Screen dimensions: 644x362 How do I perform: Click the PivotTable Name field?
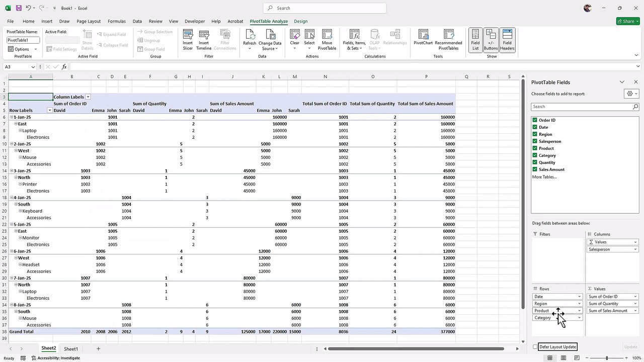click(23, 40)
